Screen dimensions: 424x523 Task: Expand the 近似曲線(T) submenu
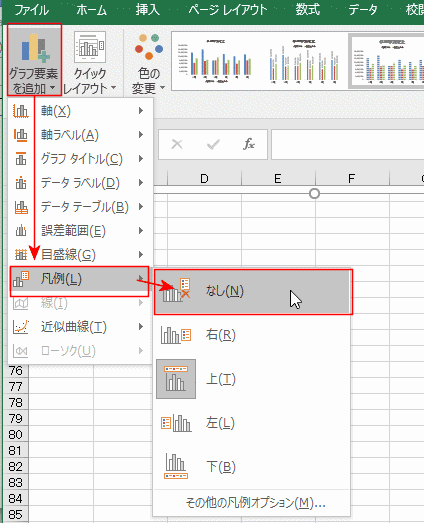click(79, 327)
